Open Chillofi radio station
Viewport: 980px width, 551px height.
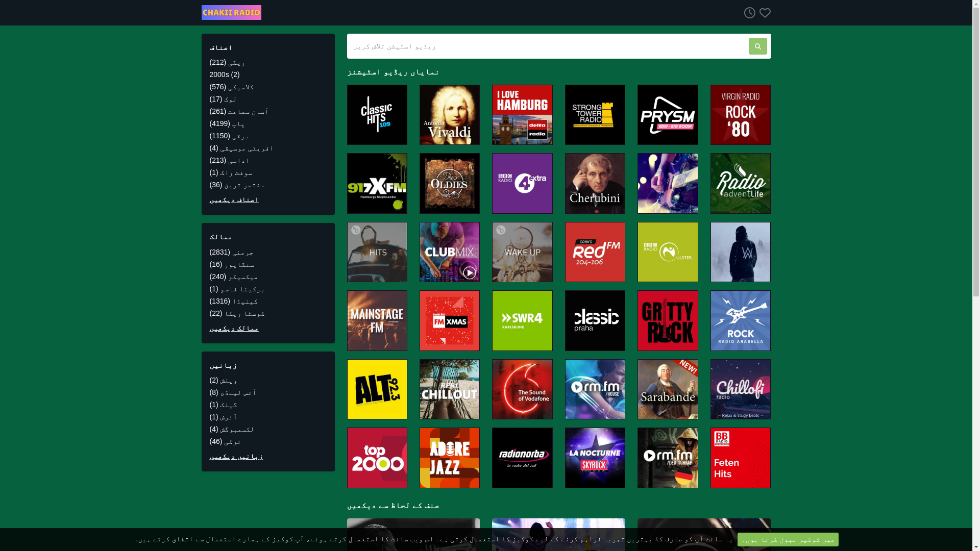[741, 389]
